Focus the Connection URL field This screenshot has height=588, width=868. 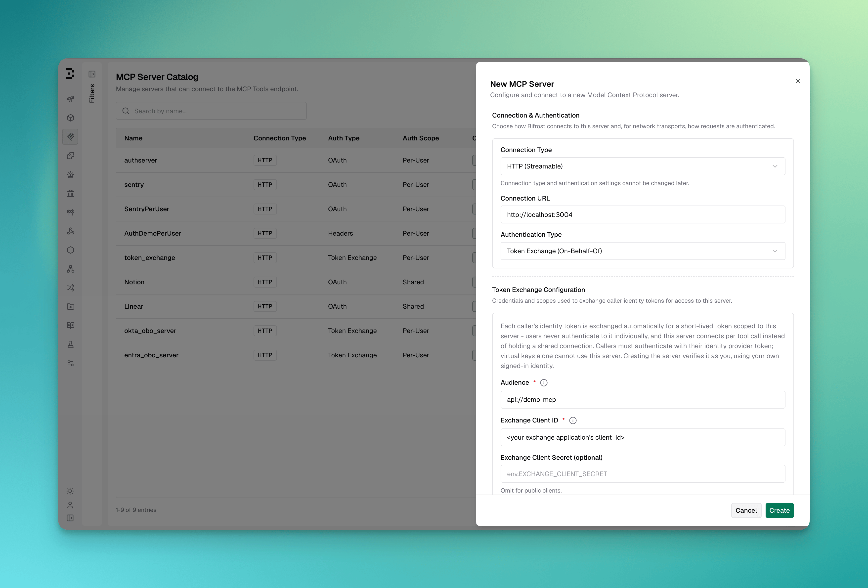(x=643, y=215)
